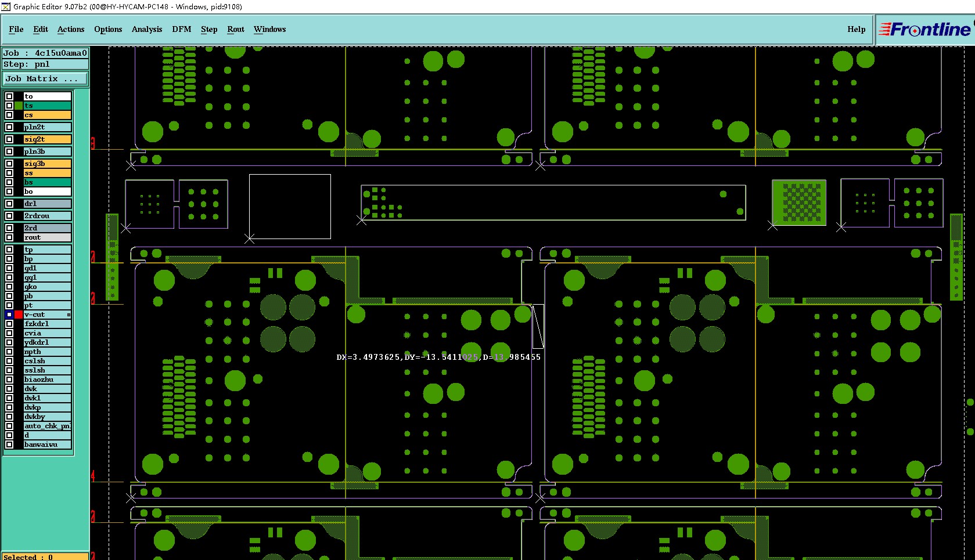Select the dwkby layer name
Viewport: 975px width, 560px height.
click(48, 417)
